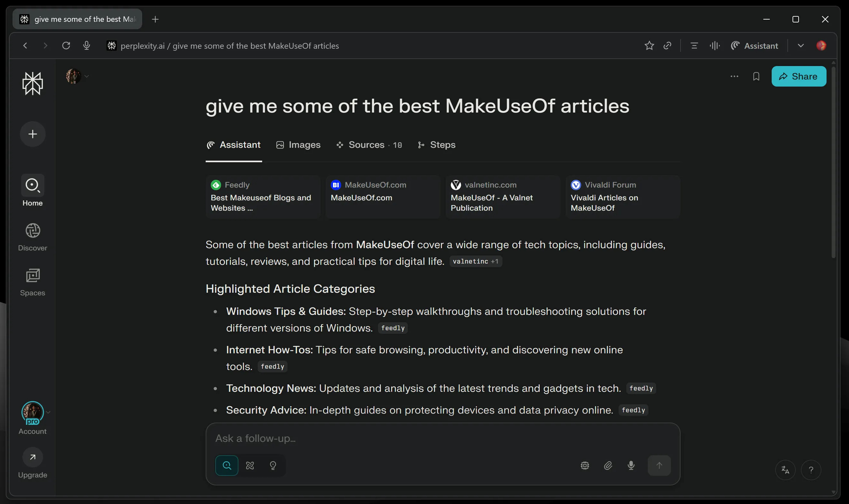Open the Assistant chevron dropdown in toolbar
The image size is (849, 504).
tap(801, 46)
